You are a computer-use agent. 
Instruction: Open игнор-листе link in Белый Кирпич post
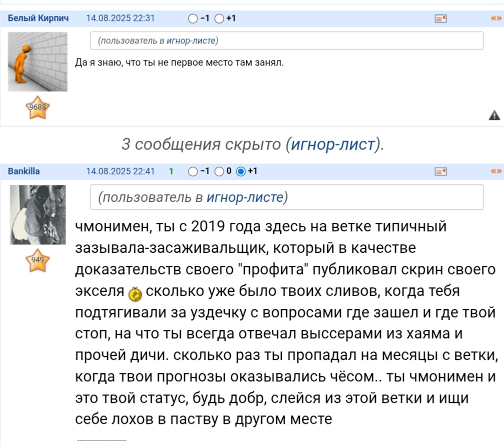(191, 41)
